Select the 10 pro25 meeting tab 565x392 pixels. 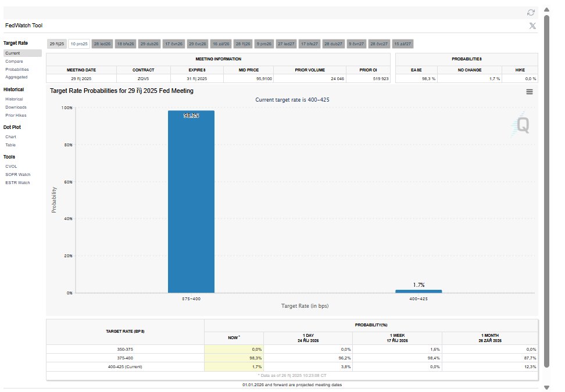coord(79,44)
